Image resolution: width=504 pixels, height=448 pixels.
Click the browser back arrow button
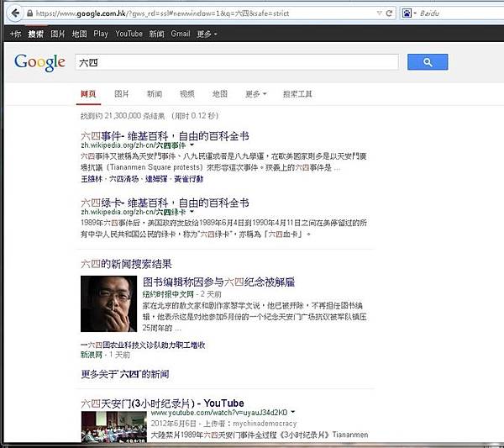15,13
